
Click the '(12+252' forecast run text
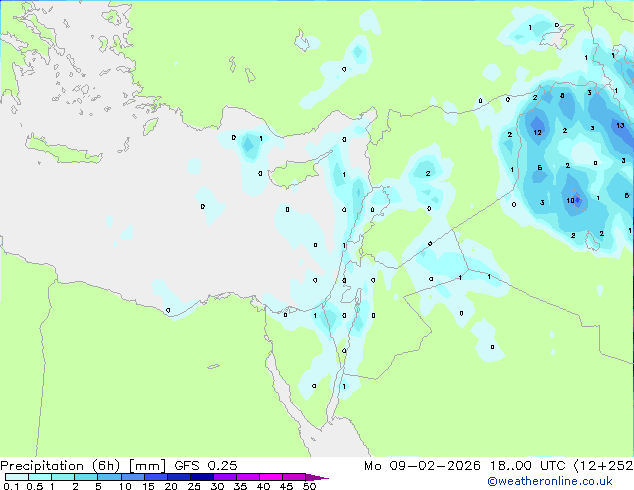(x=603, y=466)
